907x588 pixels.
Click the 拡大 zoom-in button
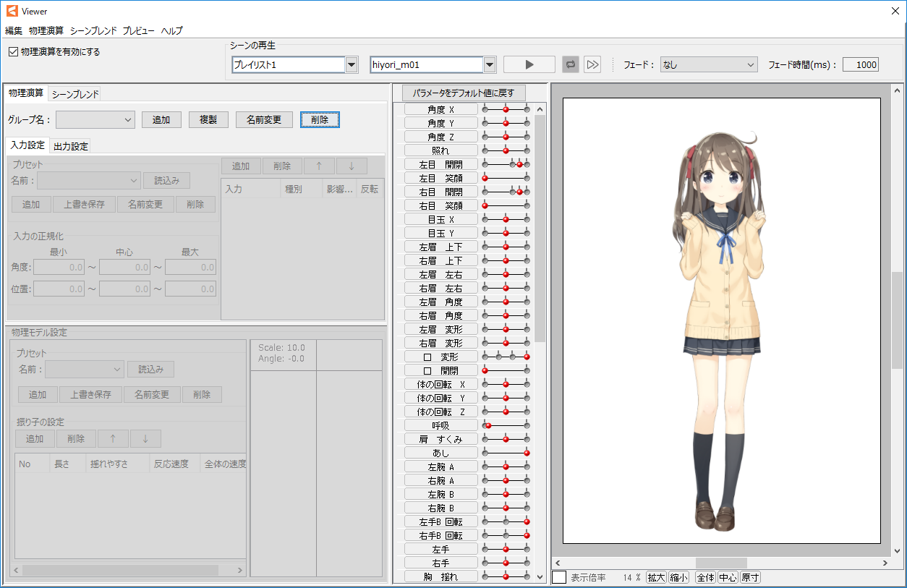click(x=656, y=577)
